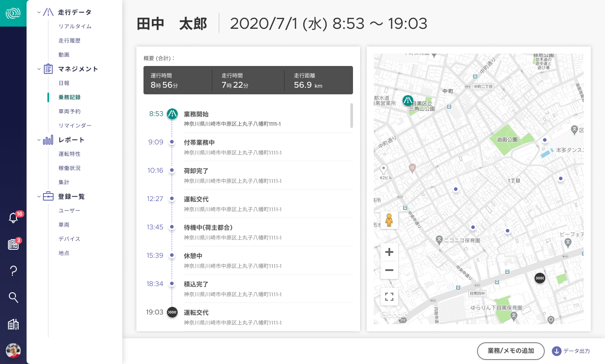The height and width of the screenshot is (364, 605).
Task: Click the 業務/メモの追加 button
Action: pyautogui.click(x=511, y=351)
